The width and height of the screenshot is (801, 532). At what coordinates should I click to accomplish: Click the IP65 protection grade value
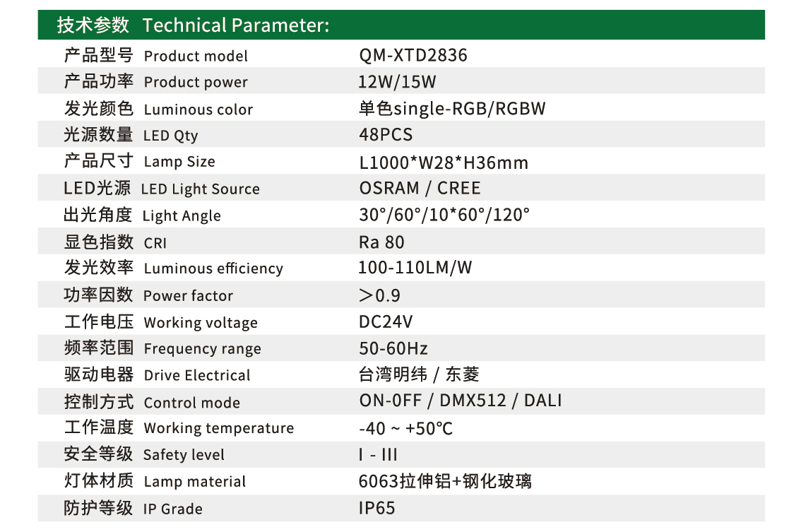377,508
